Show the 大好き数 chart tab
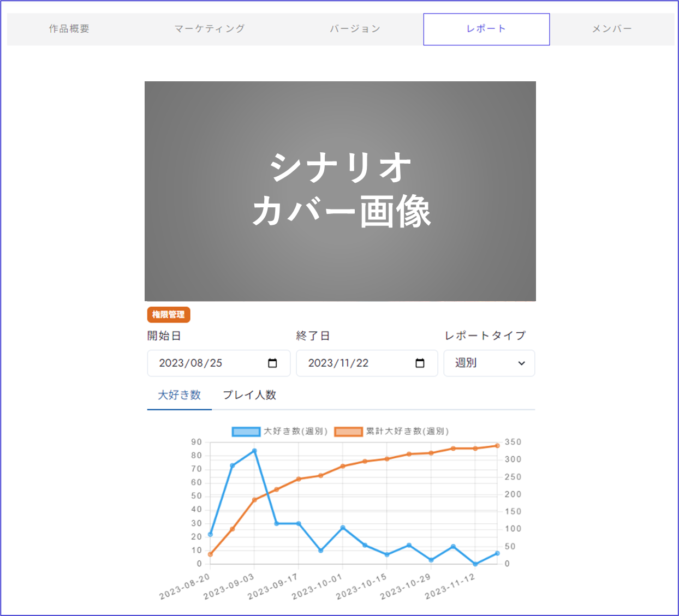Image resolution: width=679 pixels, height=616 pixels. pyautogui.click(x=179, y=395)
